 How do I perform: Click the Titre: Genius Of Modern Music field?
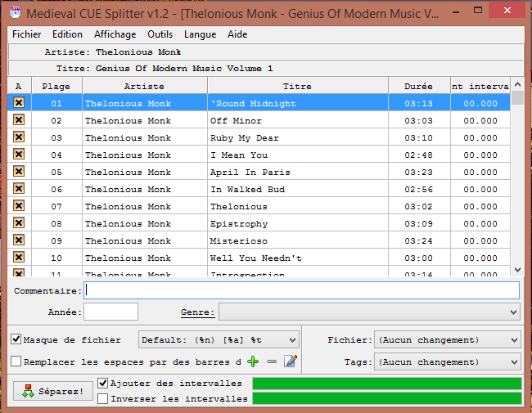(x=266, y=68)
